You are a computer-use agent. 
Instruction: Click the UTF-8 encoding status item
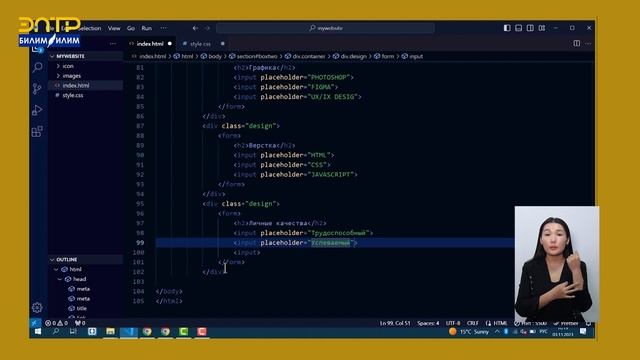(453, 323)
